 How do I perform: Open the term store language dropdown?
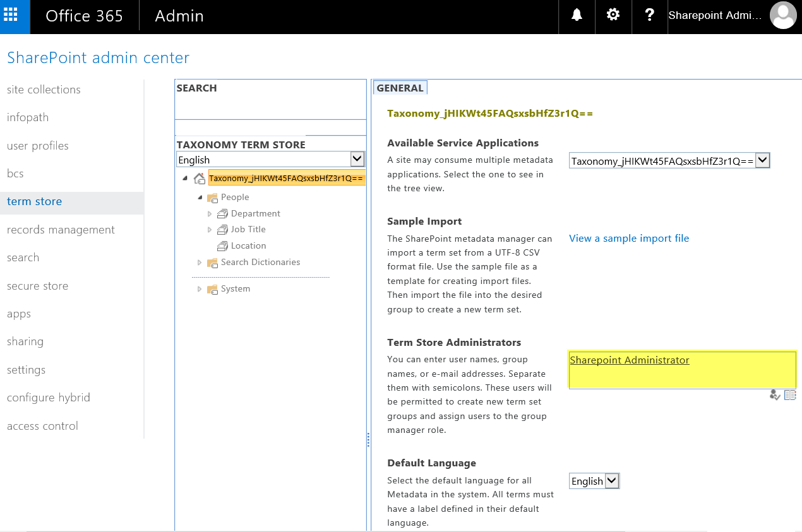click(270, 160)
